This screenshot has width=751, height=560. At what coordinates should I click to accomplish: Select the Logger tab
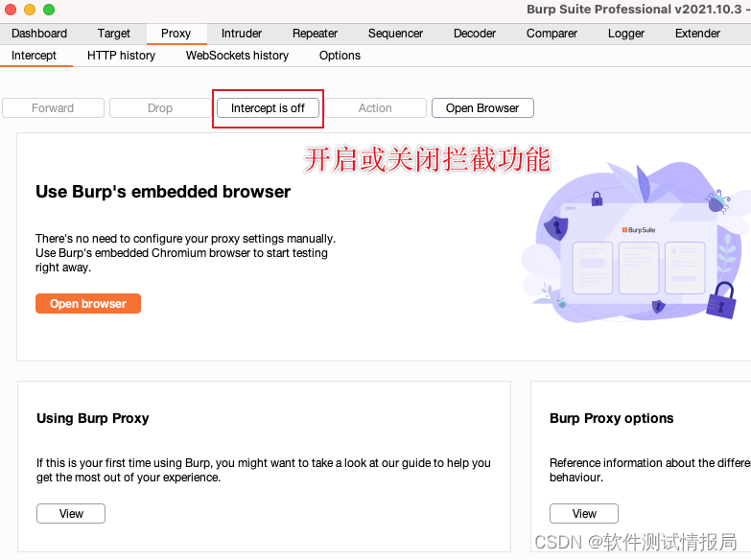coord(626,34)
